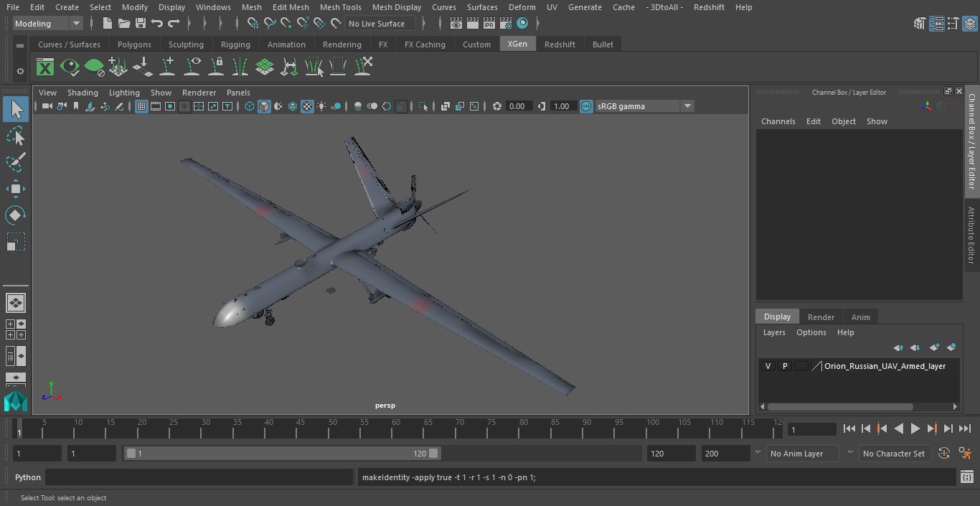Enable snap to points magnet icon

[286, 24]
